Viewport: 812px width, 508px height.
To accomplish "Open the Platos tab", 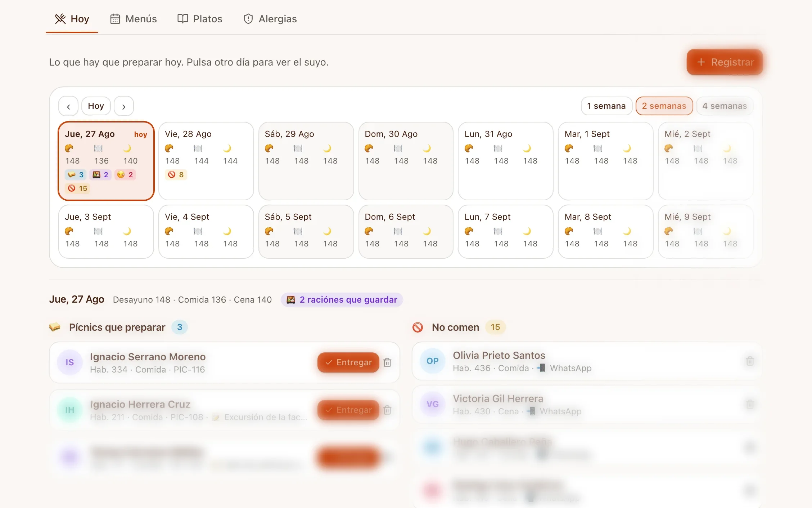I will click(x=200, y=19).
